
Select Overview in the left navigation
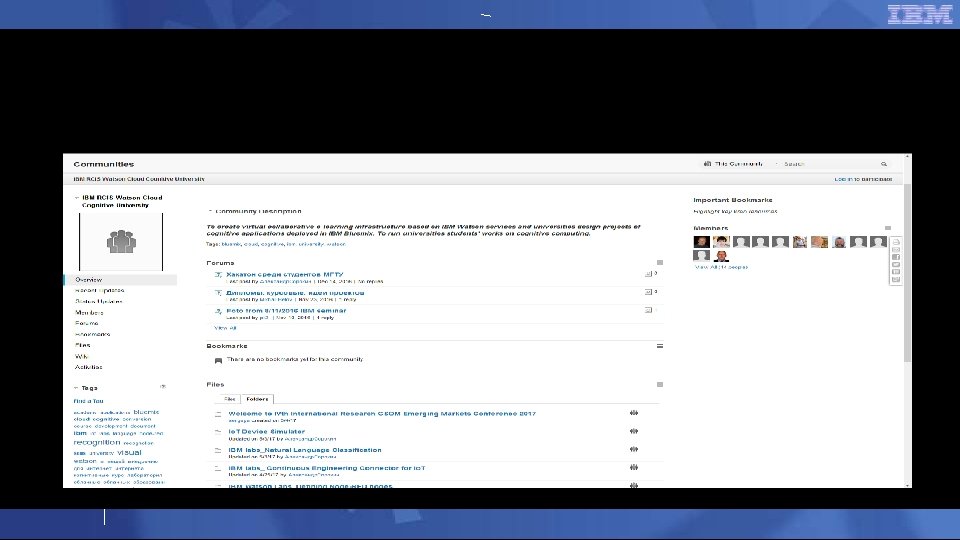pyautogui.click(x=121, y=280)
